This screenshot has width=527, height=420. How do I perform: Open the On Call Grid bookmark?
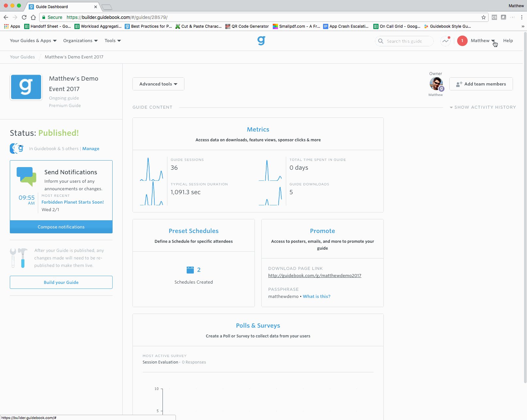coord(397,26)
